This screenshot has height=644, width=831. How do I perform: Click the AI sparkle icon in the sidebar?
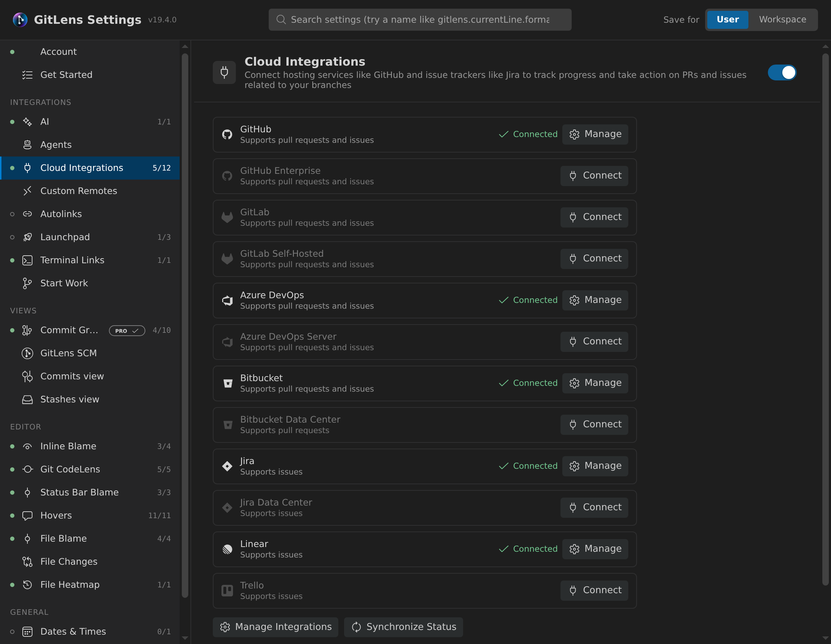pos(27,122)
